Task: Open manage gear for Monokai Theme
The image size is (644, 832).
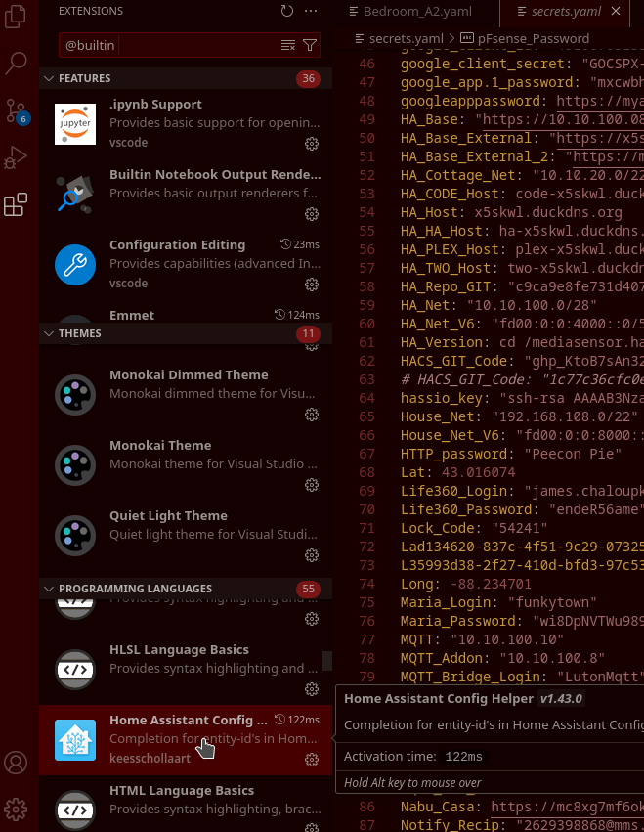Action: (x=312, y=485)
